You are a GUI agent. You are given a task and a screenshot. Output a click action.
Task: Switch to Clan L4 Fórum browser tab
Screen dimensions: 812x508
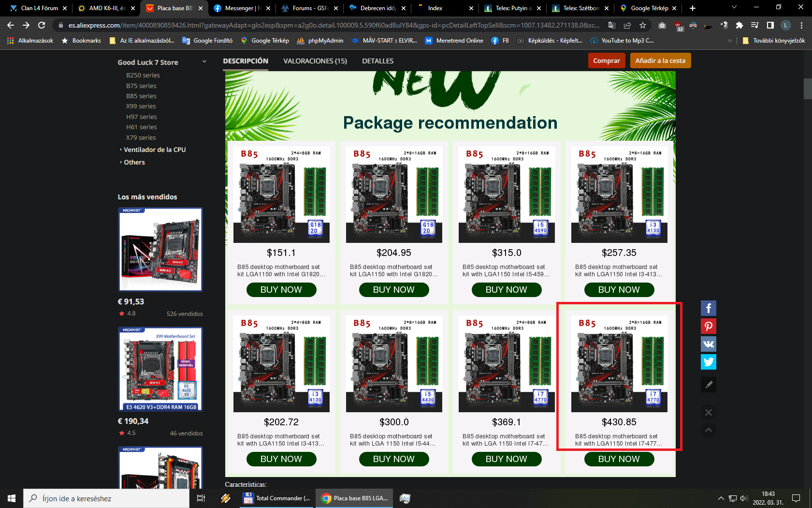click(x=39, y=8)
